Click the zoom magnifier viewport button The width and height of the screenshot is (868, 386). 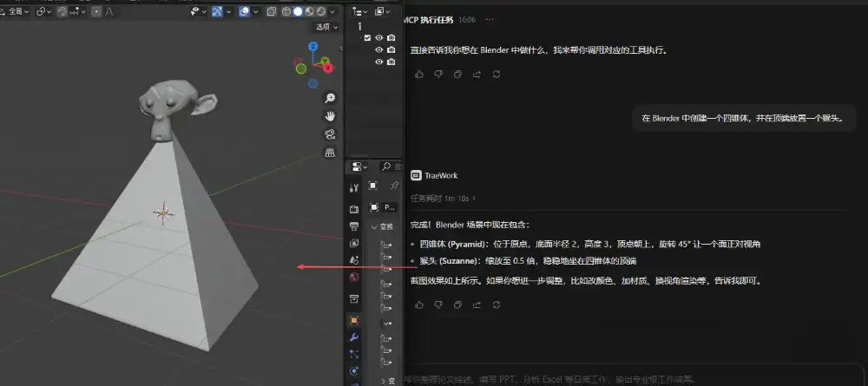tap(330, 98)
